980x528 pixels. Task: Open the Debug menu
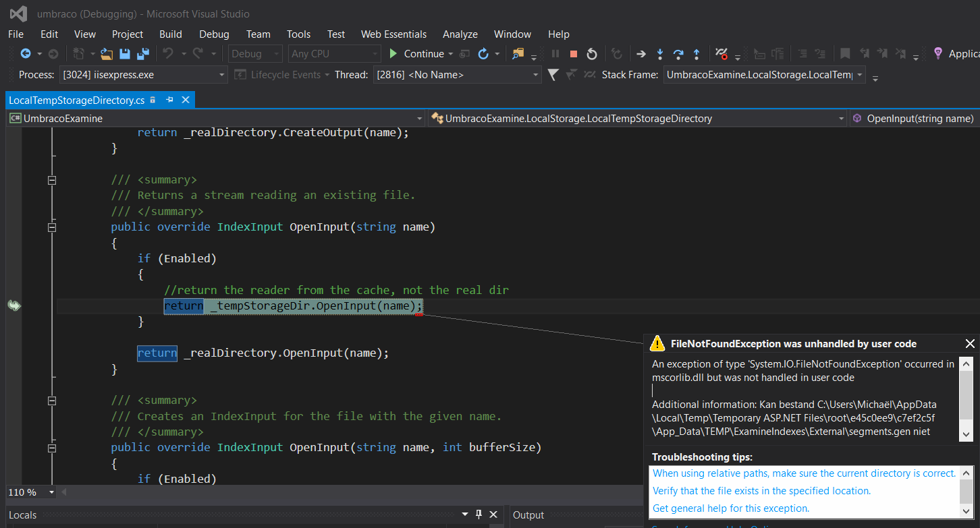pos(214,34)
